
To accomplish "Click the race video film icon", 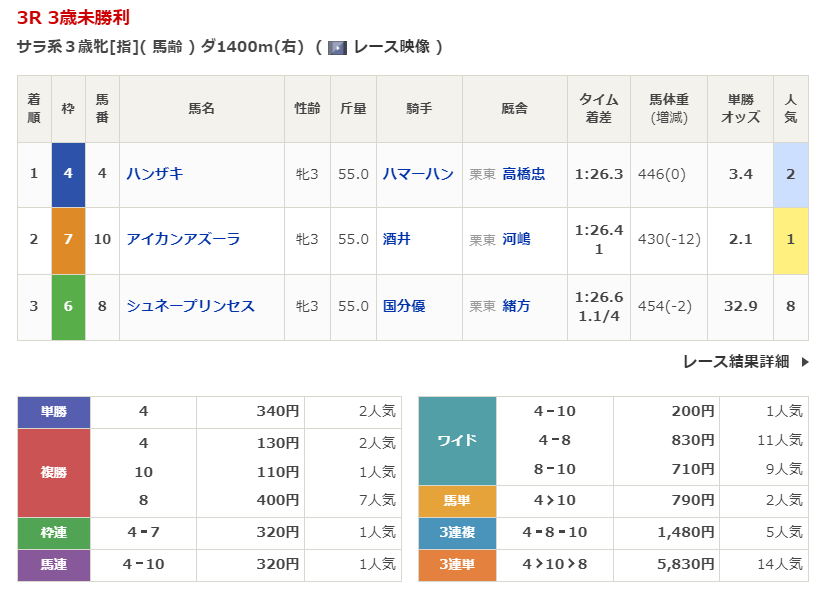I will pyautogui.click(x=337, y=47).
